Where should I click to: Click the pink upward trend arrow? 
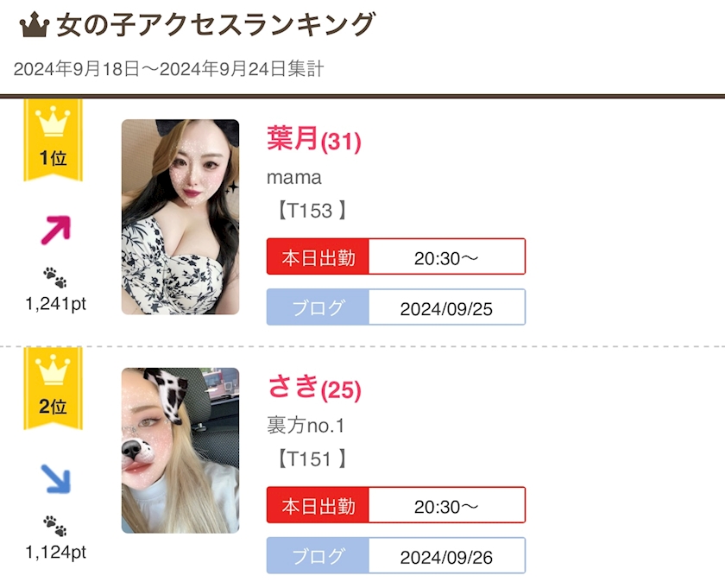[x=55, y=230]
